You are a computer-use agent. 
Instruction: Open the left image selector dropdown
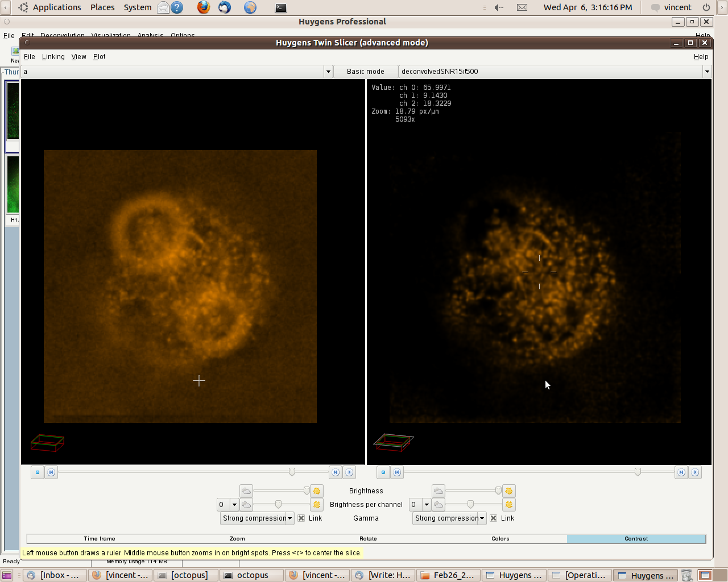(328, 72)
